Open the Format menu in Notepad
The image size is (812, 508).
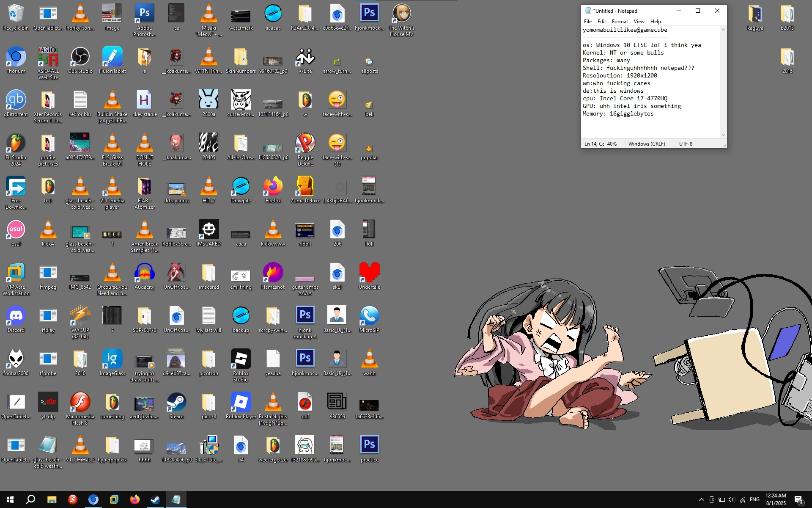(x=620, y=22)
